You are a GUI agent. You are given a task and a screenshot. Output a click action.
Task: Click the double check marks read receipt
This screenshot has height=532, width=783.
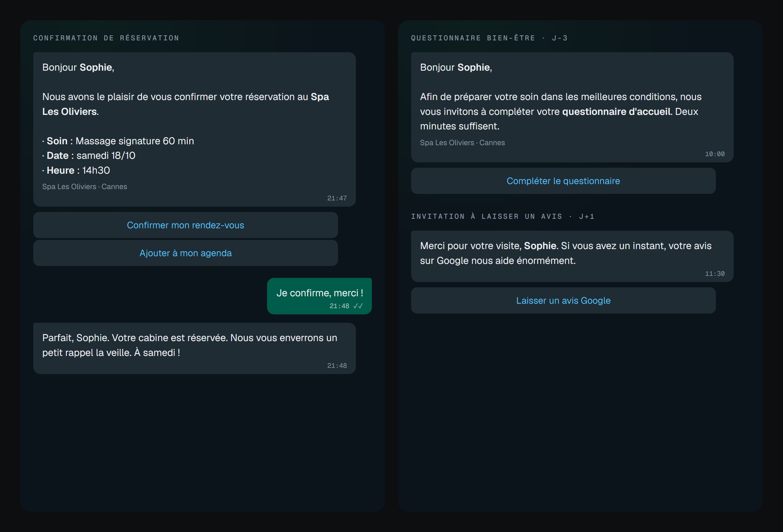358,306
